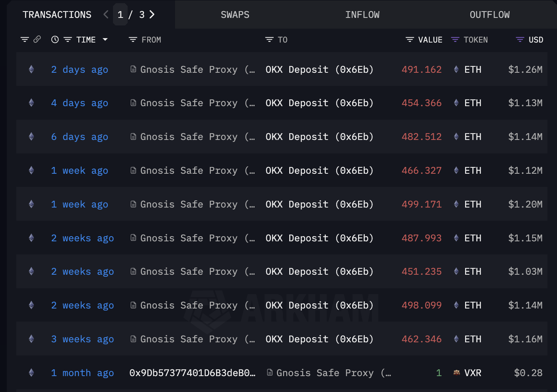
Task: Select the TRANSACTIONS tab
Action: coord(57,15)
